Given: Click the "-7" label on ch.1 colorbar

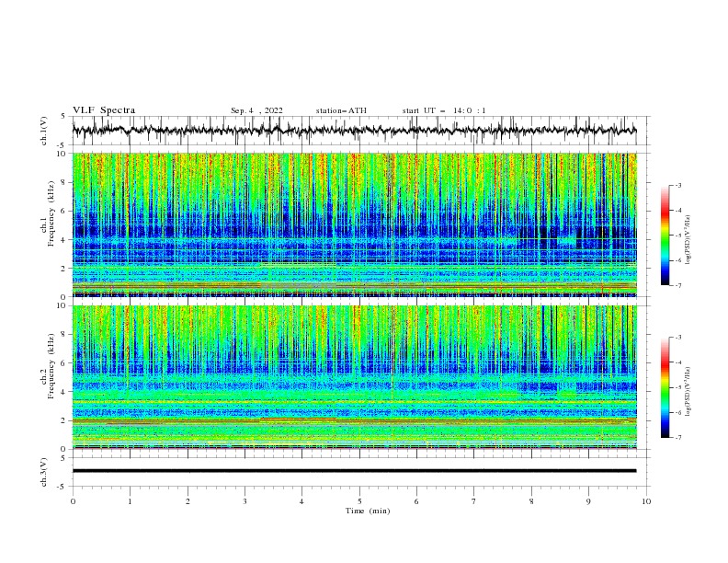Looking at the screenshot, I should tap(678, 285).
